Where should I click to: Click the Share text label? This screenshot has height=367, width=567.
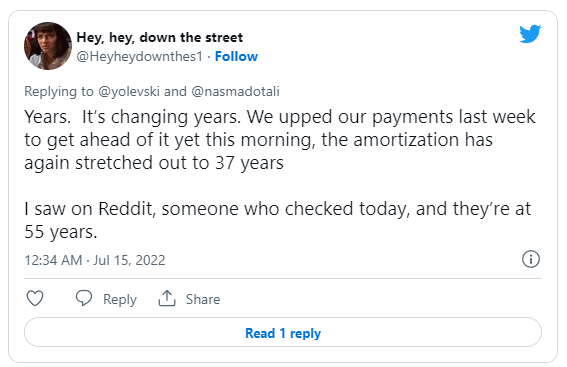[203, 299]
